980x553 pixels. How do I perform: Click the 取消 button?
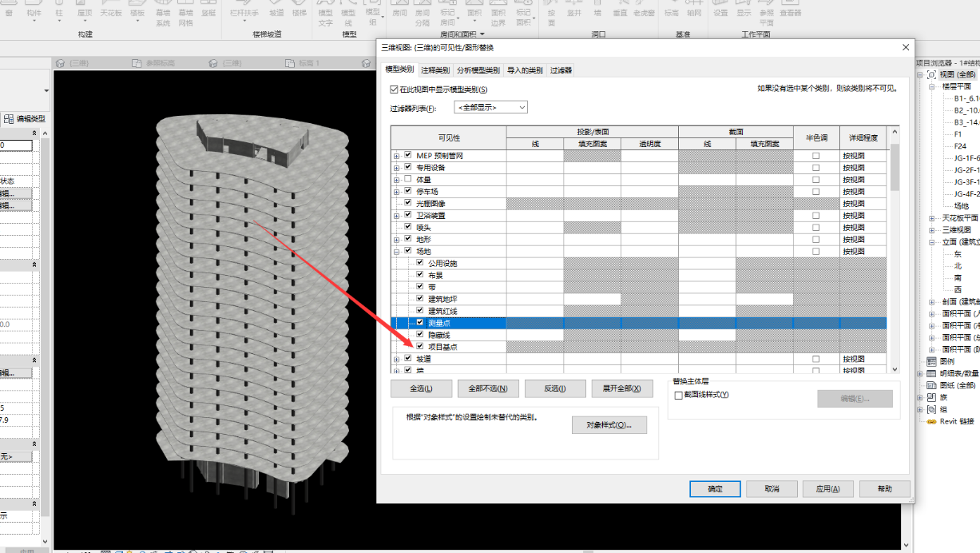(x=772, y=489)
